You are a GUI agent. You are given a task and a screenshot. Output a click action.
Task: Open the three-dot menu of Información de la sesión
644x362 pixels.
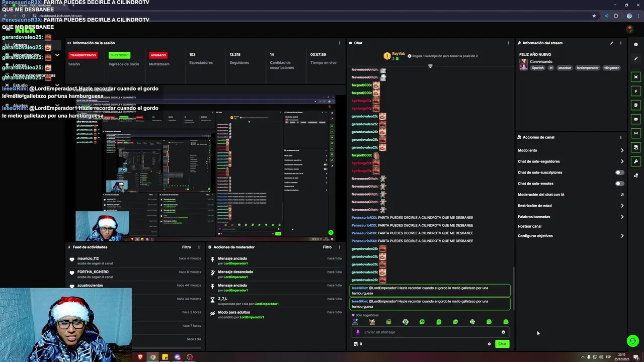[x=339, y=43]
